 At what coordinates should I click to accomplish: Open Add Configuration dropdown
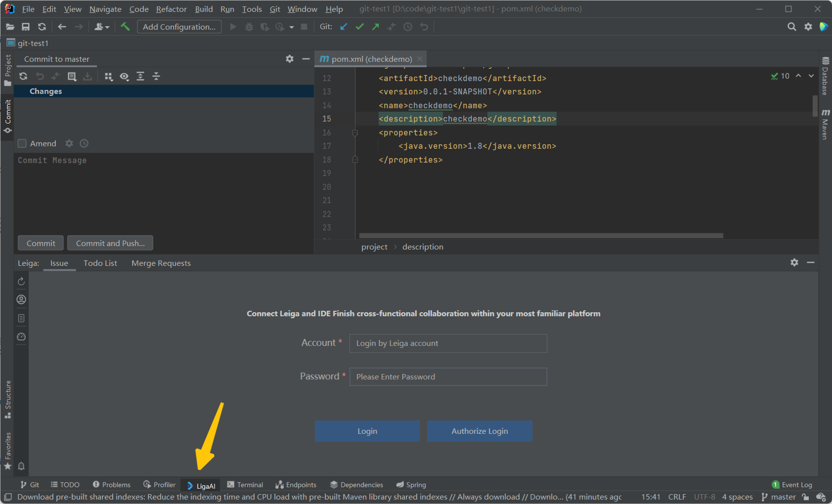tap(179, 27)
